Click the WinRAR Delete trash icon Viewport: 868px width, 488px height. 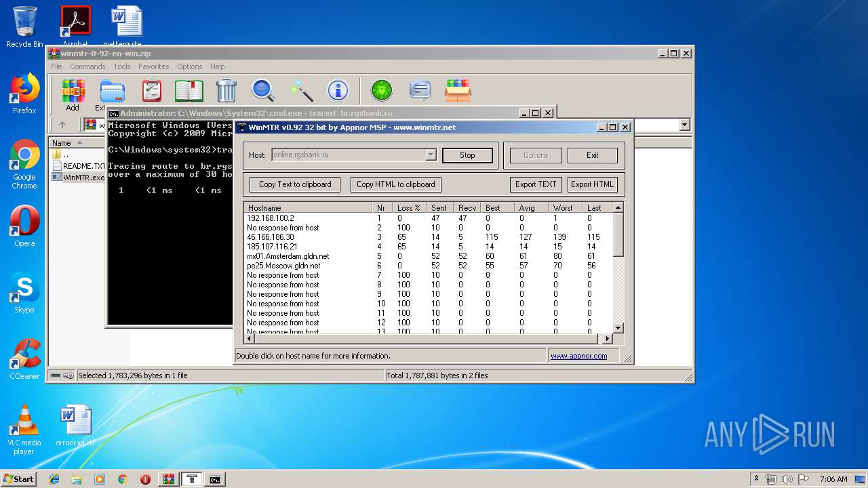click(x=226, y=91)
